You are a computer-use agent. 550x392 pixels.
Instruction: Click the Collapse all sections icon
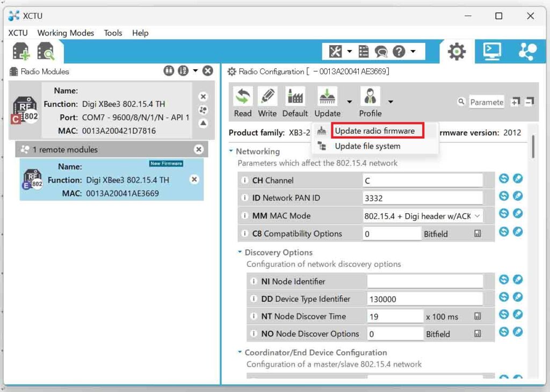pos(529,102)
